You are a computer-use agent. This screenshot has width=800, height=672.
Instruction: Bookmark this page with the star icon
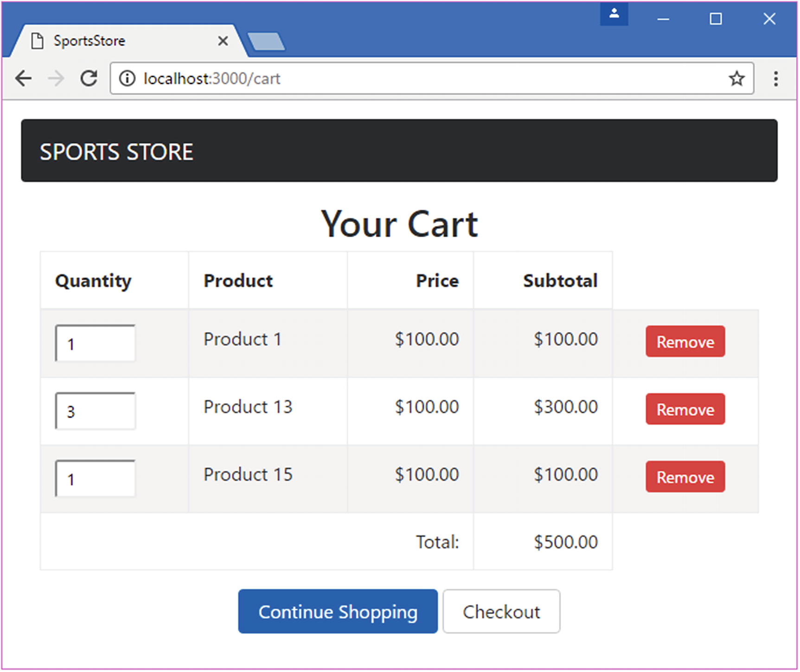coord(736,78)
